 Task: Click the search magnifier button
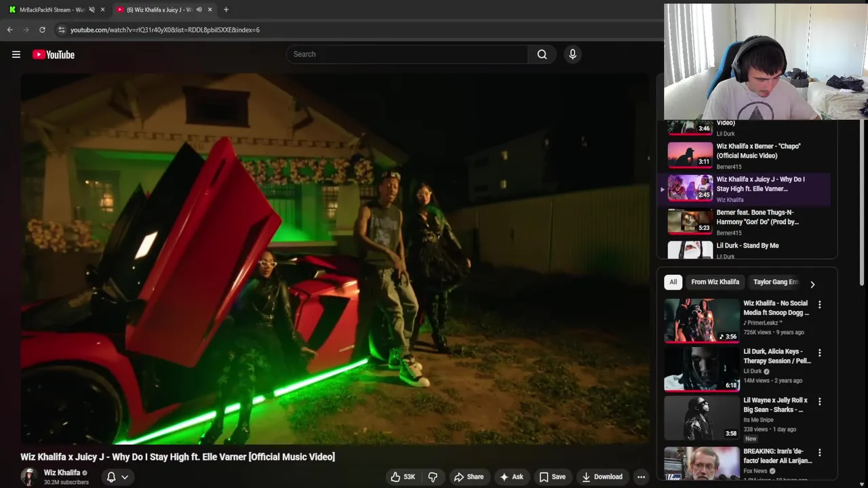pos(542,54)
